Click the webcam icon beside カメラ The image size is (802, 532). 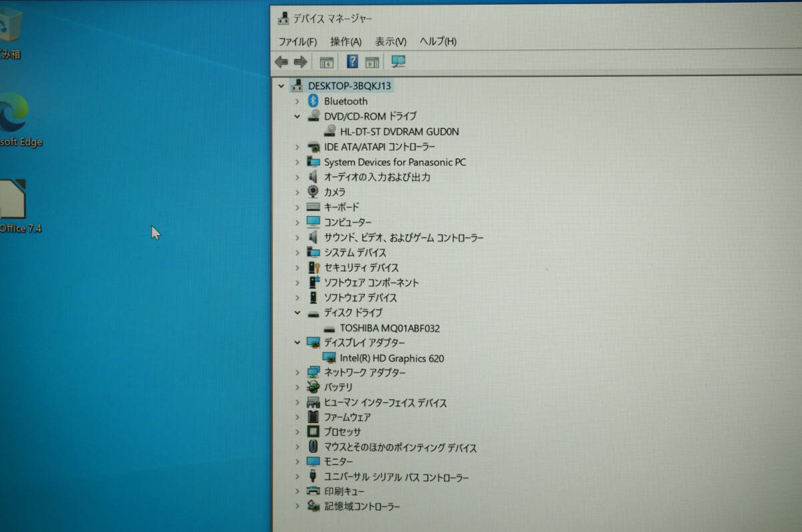(313, 192)
